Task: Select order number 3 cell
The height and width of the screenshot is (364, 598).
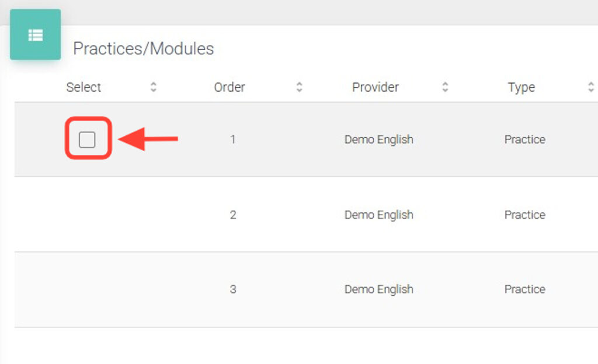Action: coord(233,289)
